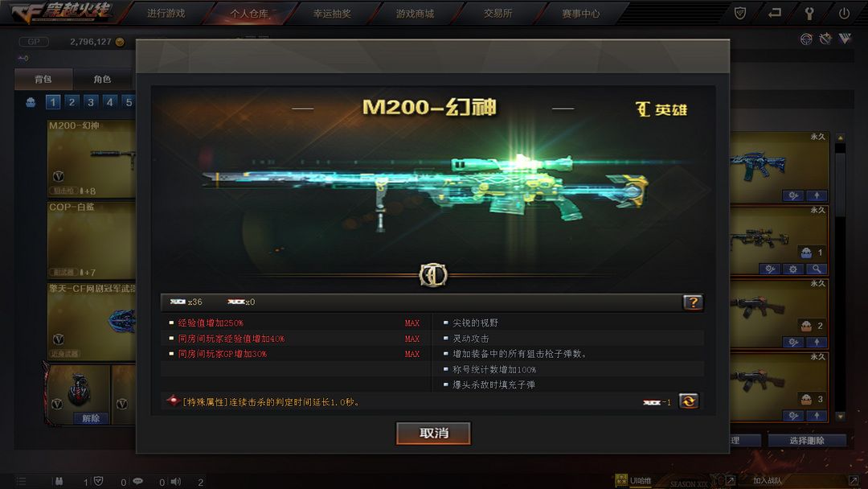This screenshot has height=489, width=868.
Task: Click inventory scrollbar up arrow
Action: click(x=841, y=138)
